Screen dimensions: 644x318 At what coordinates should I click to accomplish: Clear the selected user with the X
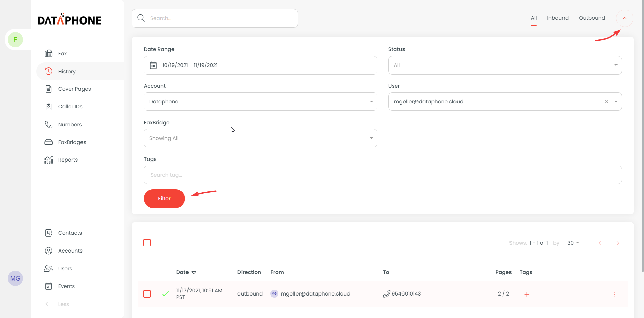click(x=606, y=102)
